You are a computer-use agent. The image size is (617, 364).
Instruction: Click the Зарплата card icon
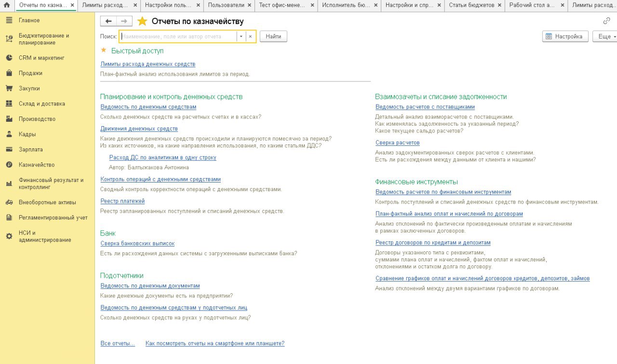pos(9,150)
